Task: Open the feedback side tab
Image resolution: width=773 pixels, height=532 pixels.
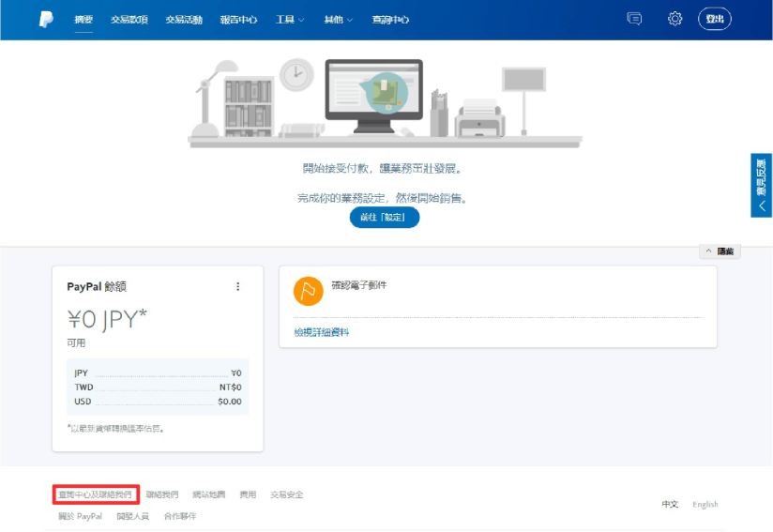Action: tap(761, 186)
